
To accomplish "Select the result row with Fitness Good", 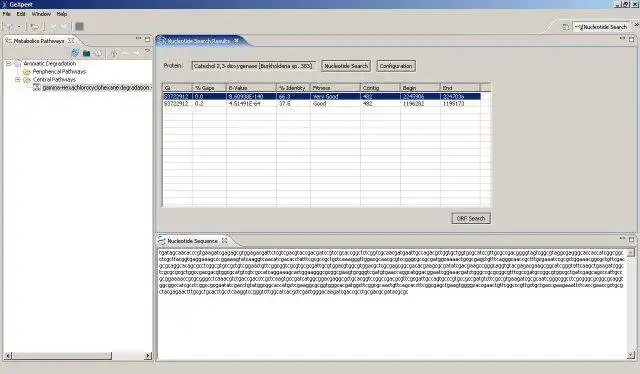I will pyautogui.click(x=322, y=104).
